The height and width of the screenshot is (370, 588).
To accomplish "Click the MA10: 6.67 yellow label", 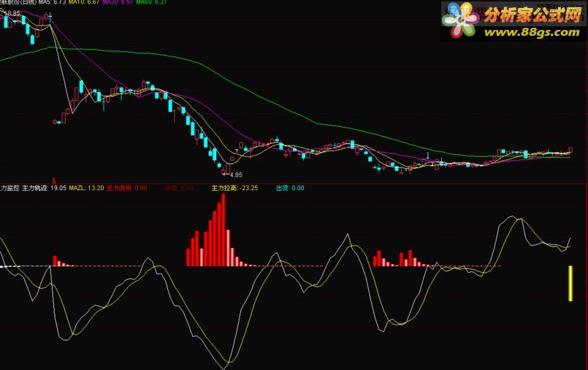I will pyautogui.click(x=84, y=2).
